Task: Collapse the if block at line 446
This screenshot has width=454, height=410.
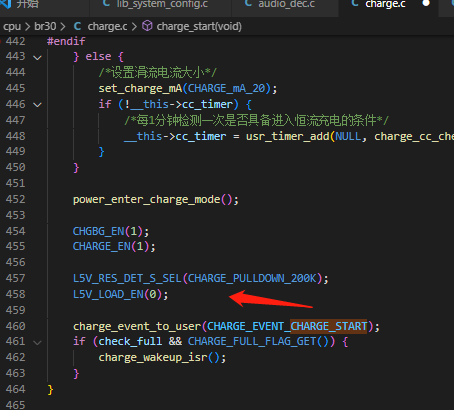Action: 37,105
